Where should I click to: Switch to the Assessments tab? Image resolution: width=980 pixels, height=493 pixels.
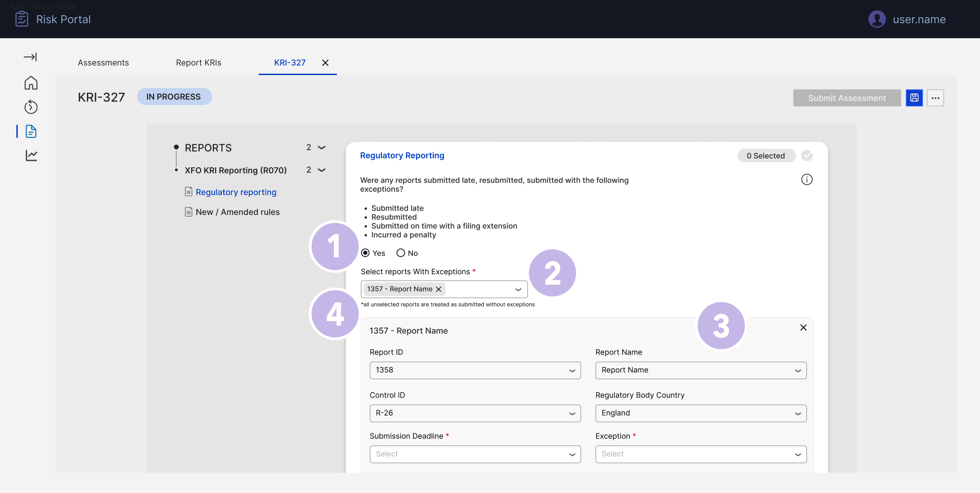(103, 63)
